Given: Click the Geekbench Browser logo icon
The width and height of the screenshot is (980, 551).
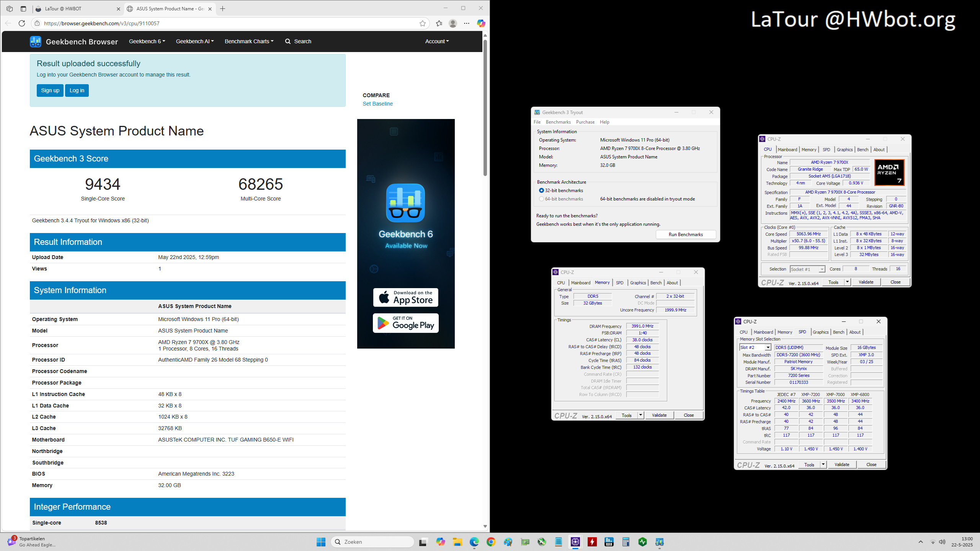Looking at the screenshot, I should [x=36, y=41].
